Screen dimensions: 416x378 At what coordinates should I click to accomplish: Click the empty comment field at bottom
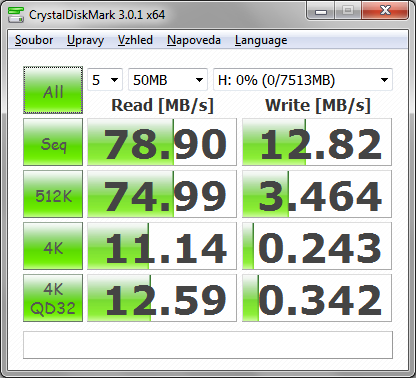click(x=208, y=345)
